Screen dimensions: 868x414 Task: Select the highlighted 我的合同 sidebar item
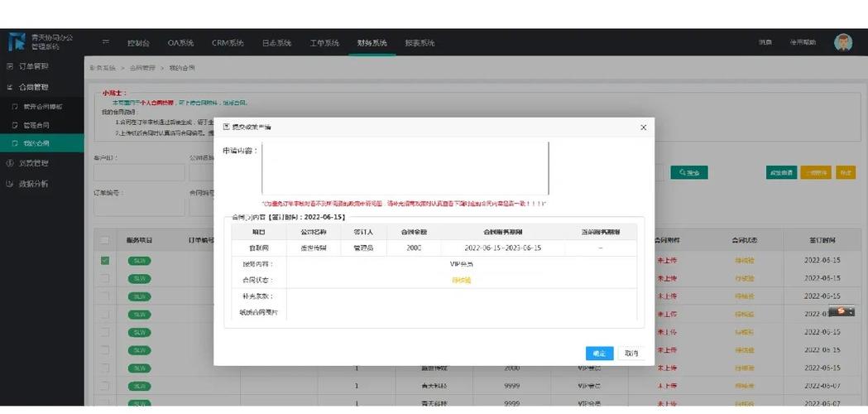coord(42,143)
